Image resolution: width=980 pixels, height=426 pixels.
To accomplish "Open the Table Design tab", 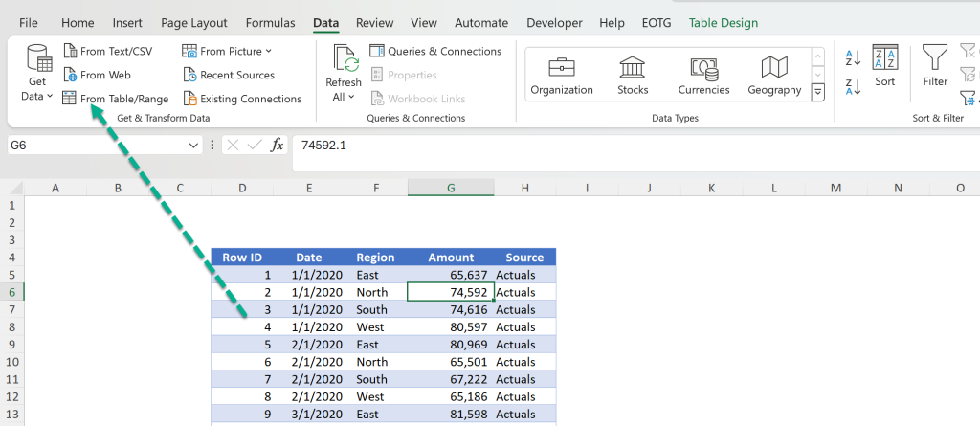I will click(724, 23).
